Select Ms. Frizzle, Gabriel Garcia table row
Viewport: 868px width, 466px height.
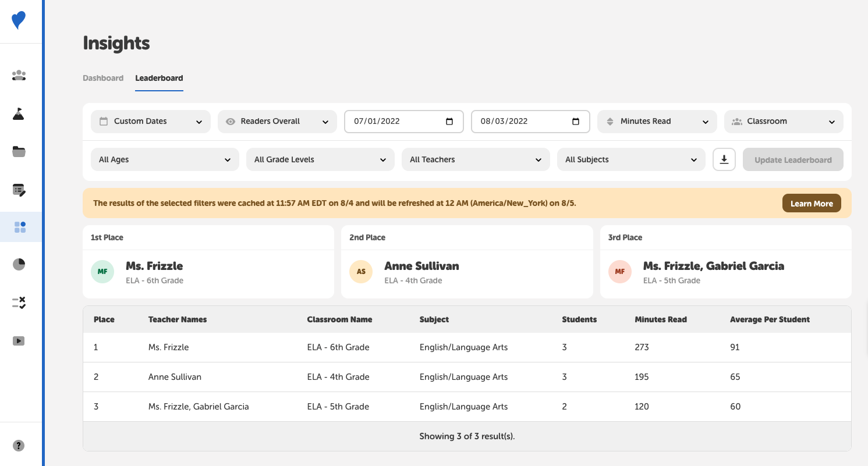coord(467,407)
